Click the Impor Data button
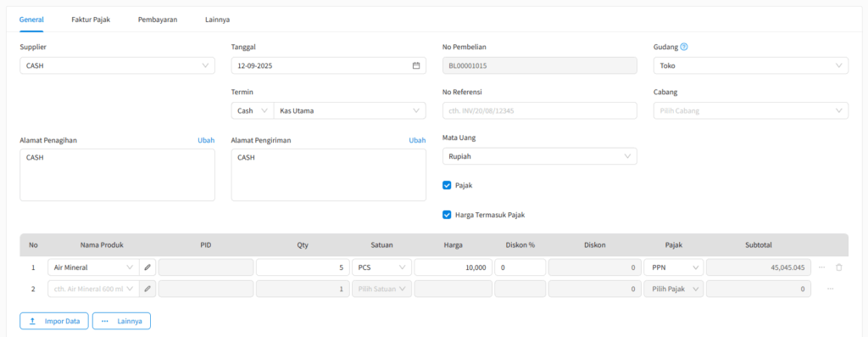The height and width of the screenshot is (337, 868). click(54, 321)
